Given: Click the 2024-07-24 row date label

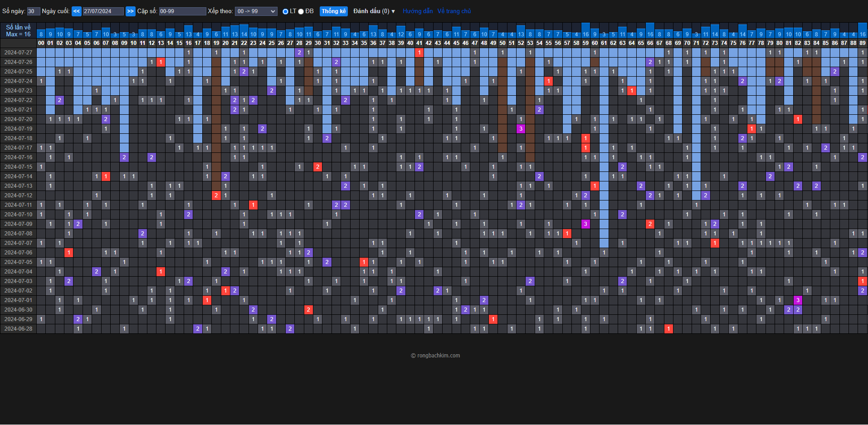Looking at the screenshot, I should [x=19, y=81].
